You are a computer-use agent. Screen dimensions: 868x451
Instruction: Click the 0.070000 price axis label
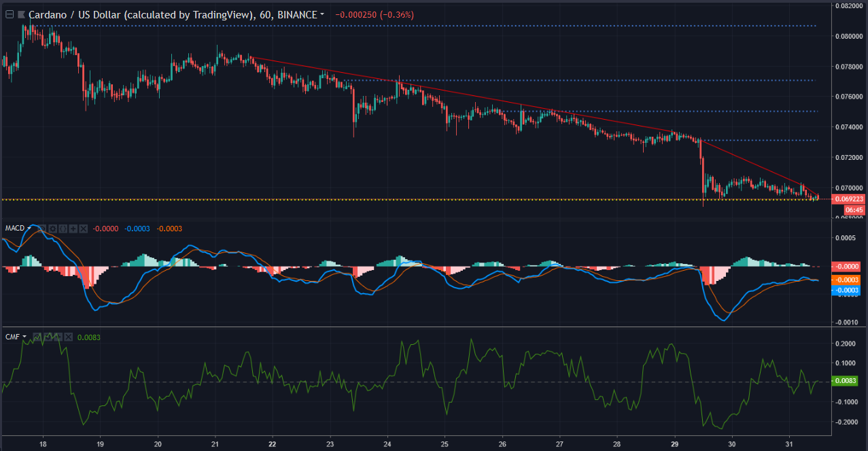(850, 188)
